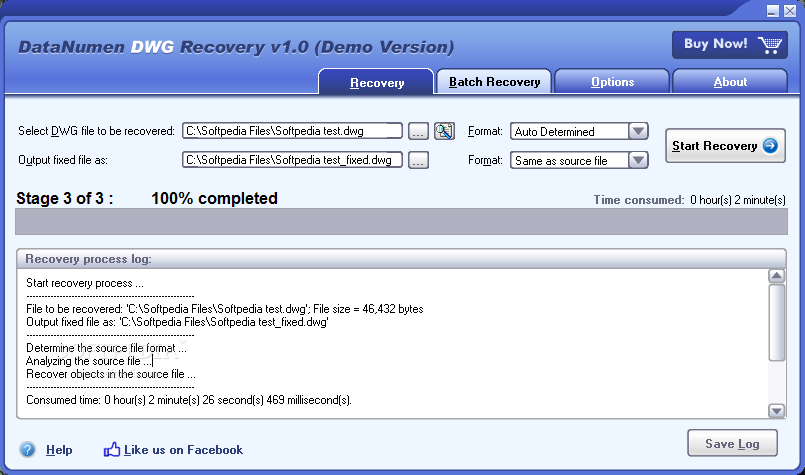This screenshot has height=475, width=805.
Task: Click Like us on Facebook link
Action: [x=183, y=450]
